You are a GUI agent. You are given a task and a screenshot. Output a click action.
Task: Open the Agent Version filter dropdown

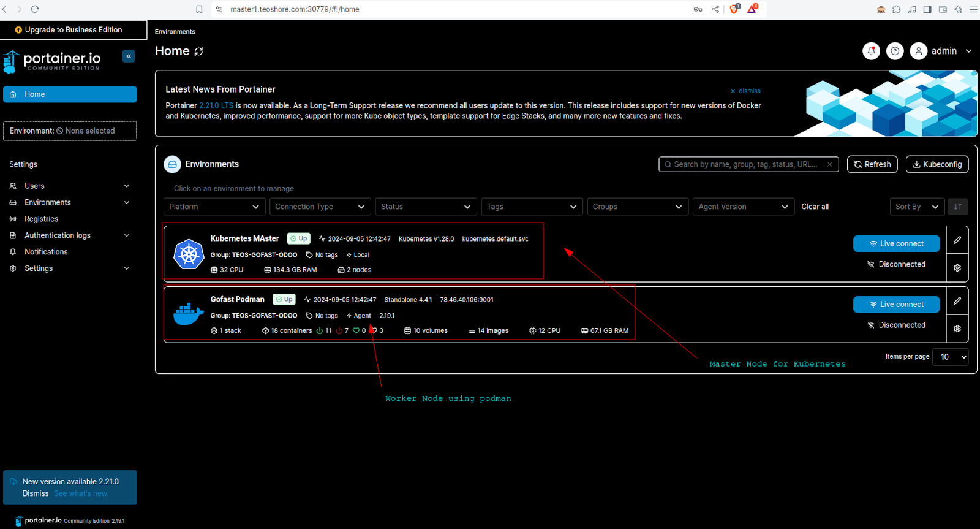pos(744,207)
